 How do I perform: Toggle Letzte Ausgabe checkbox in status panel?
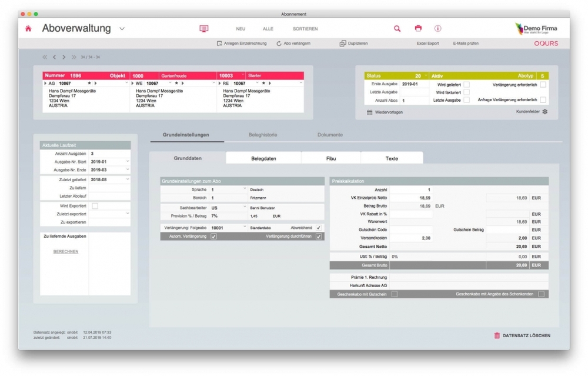tap(466, 100)
